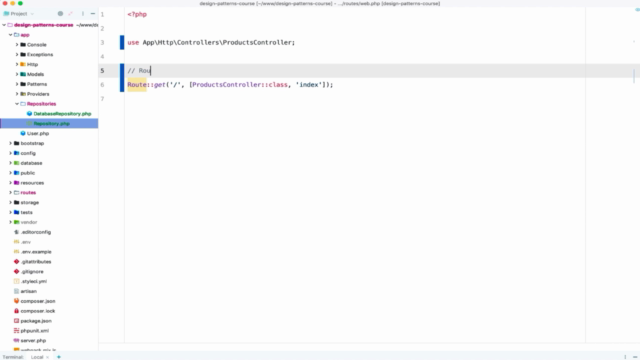640x360 pixels.
Task: Select the resources folder icon
Action: 16,182
